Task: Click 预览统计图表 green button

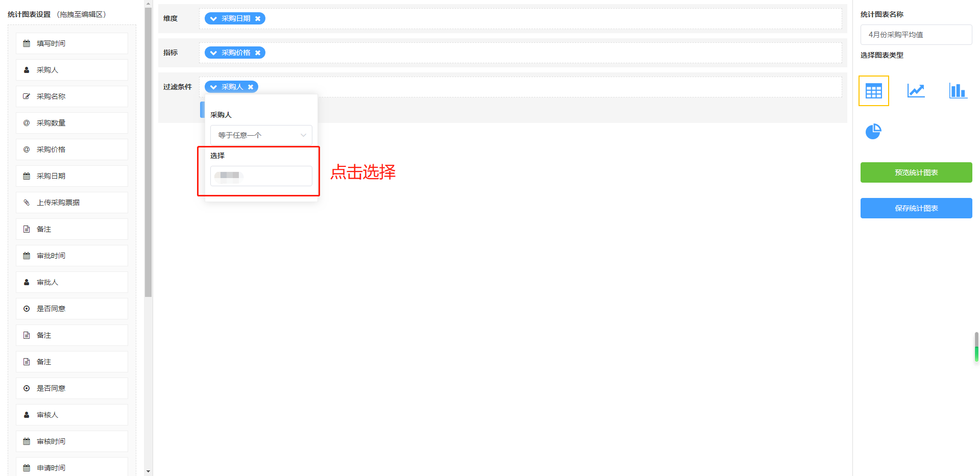Action: point(916,172)
